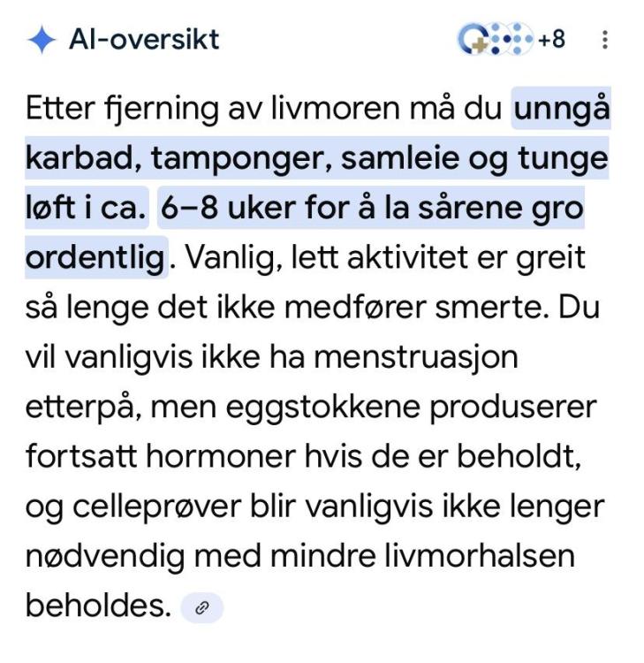This screenshot has width=644, height=663.
Task: Open the link chip icon after "beholdes."
Action: pyautogui.click(x=202, y=608)
